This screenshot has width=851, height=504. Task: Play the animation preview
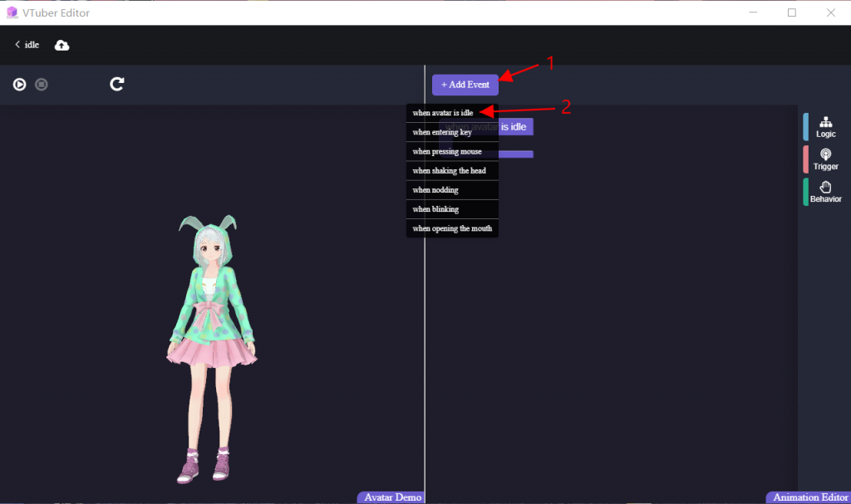(x=19, y=84)
